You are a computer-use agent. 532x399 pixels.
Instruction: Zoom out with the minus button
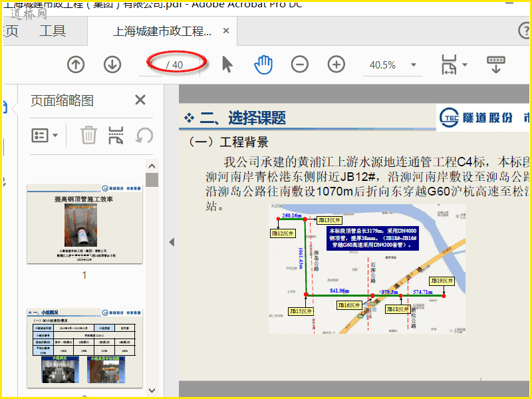tap(300, 65)
